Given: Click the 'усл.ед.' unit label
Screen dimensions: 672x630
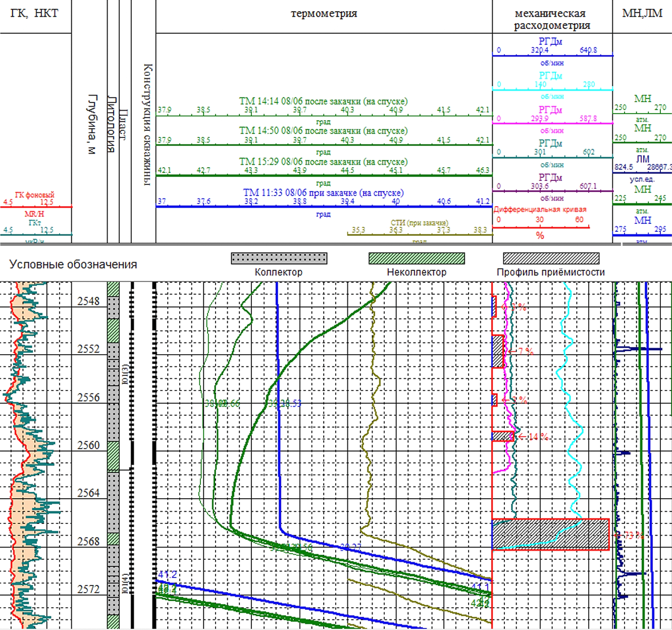Looking at the screenshot, I should pyautogui.click(x=642, y=179).
